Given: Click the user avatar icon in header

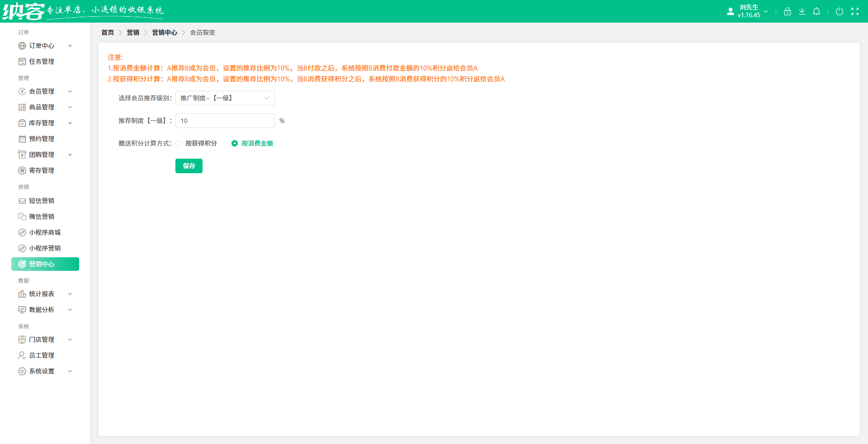Looking at the screenshot, I should point(731,11).
